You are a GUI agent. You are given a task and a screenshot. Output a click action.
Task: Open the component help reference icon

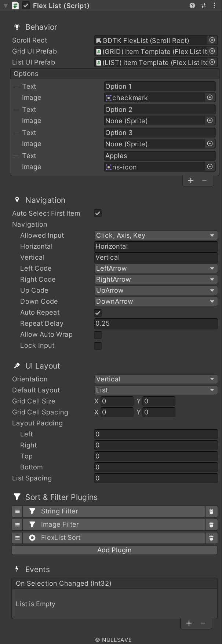click(x=192, y=6)
